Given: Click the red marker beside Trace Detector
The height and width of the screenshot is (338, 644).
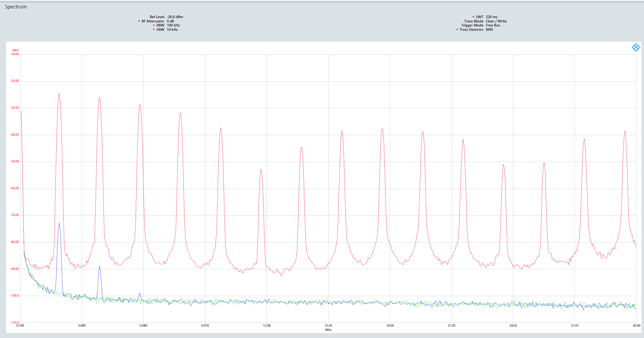Looking at the screenshot, I should (x=457, y=29).
